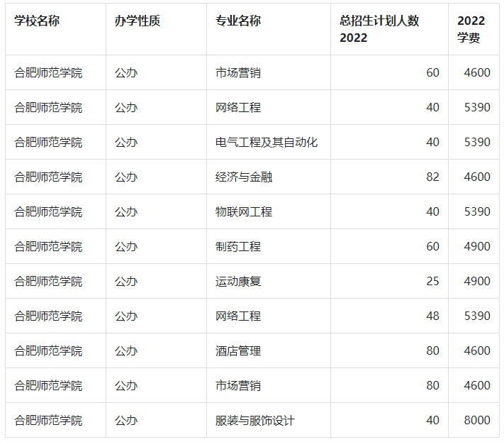Click the 物联网工程 major cell
The width and height of the screenshot is (504, 442).
tap(244, 211)
